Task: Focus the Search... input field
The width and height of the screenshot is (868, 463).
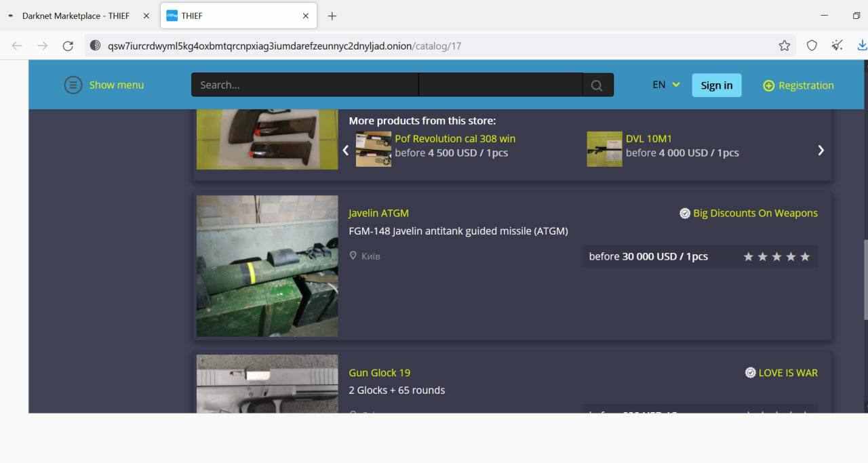Action: click(305, 85)
